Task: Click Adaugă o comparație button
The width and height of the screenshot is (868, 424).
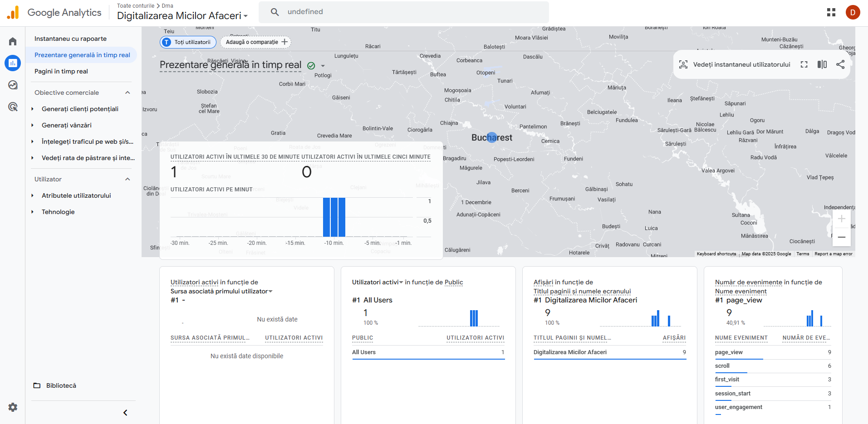Action: tap(256, 42)
